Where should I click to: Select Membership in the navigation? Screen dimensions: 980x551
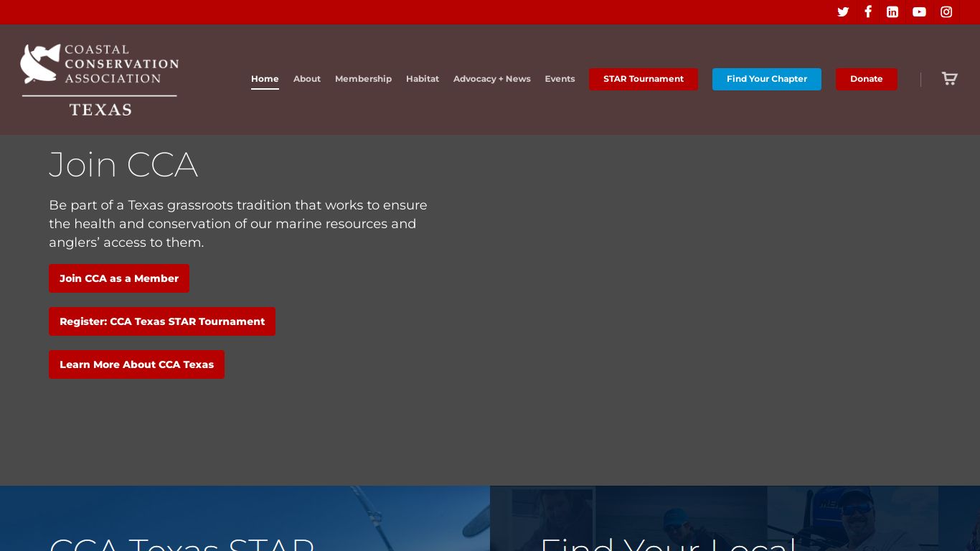coord(363,79)
